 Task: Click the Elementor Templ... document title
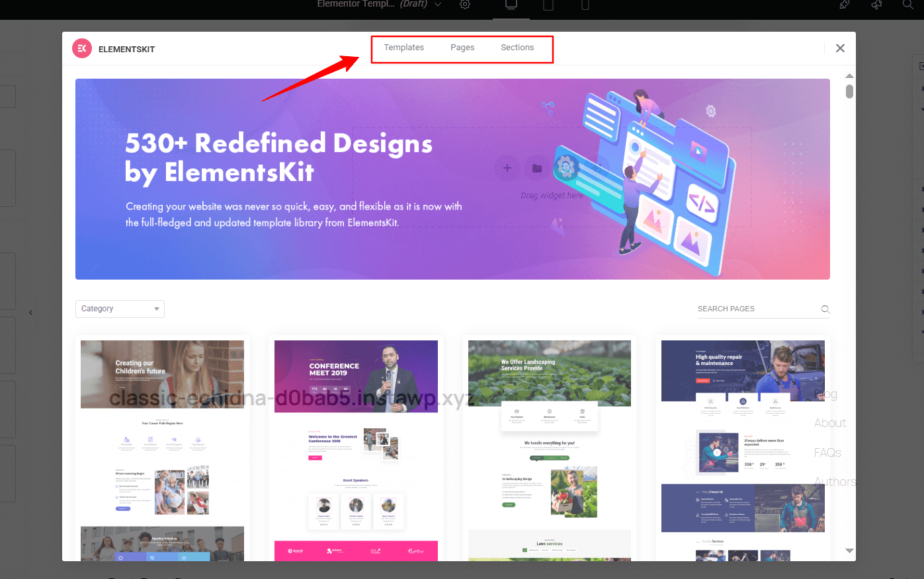[372, 4]
